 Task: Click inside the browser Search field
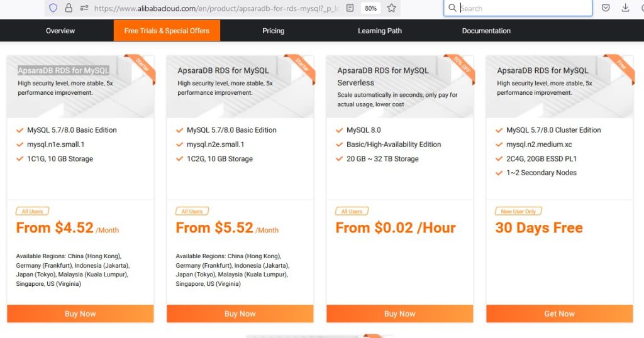tap(518, 8)
